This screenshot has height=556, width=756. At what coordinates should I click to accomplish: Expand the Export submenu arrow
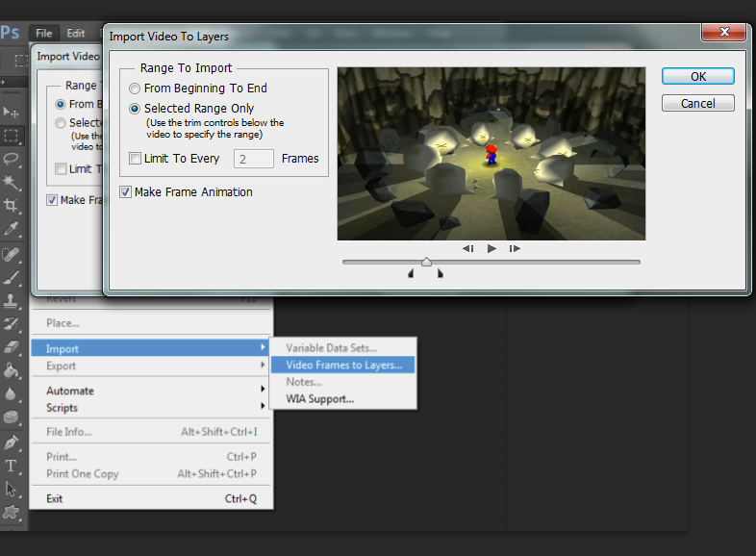coord(263,365)
